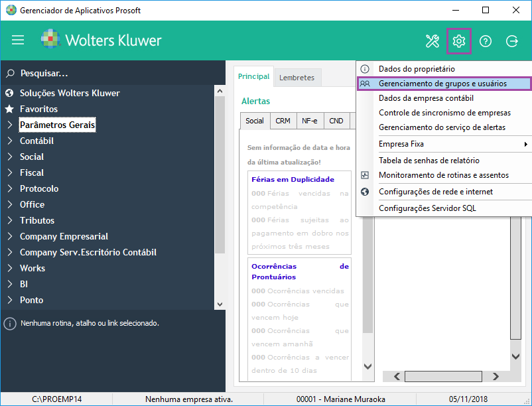Screen dimensions: 532x406
Task: Expand the Fiscal tree node
Action: pos(10,172)
